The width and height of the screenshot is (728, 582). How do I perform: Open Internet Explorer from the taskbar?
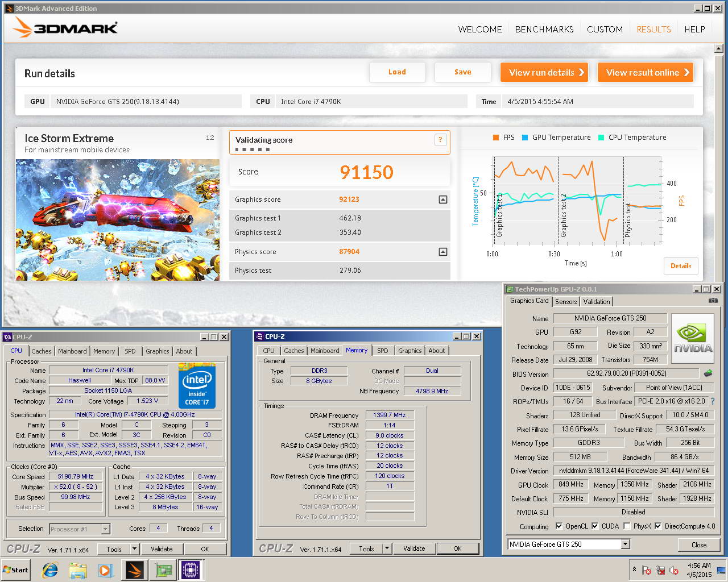pos(51,569)
